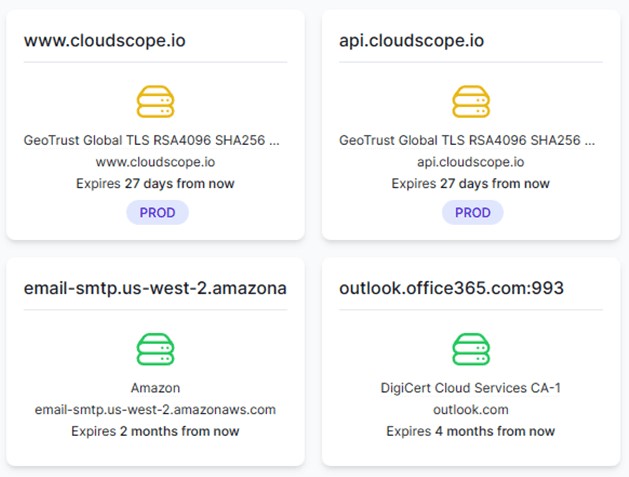Screen dimensions: 629x477
Task: Select the outlook.com hostname text
Action: (470, 410)
